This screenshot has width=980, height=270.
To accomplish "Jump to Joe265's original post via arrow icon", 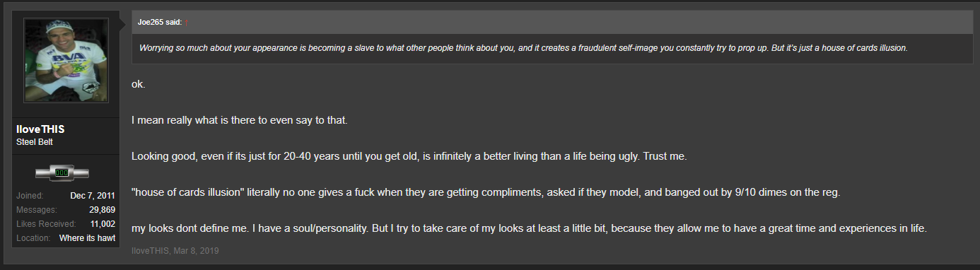I will tap(187, 23).
